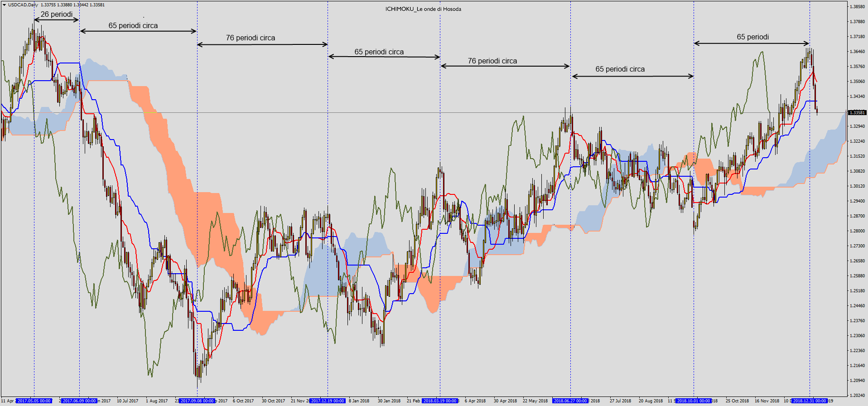The image size is (868, 406).
Task: Select the 2018.12.31 date marker
Action: tap(810, 401)
